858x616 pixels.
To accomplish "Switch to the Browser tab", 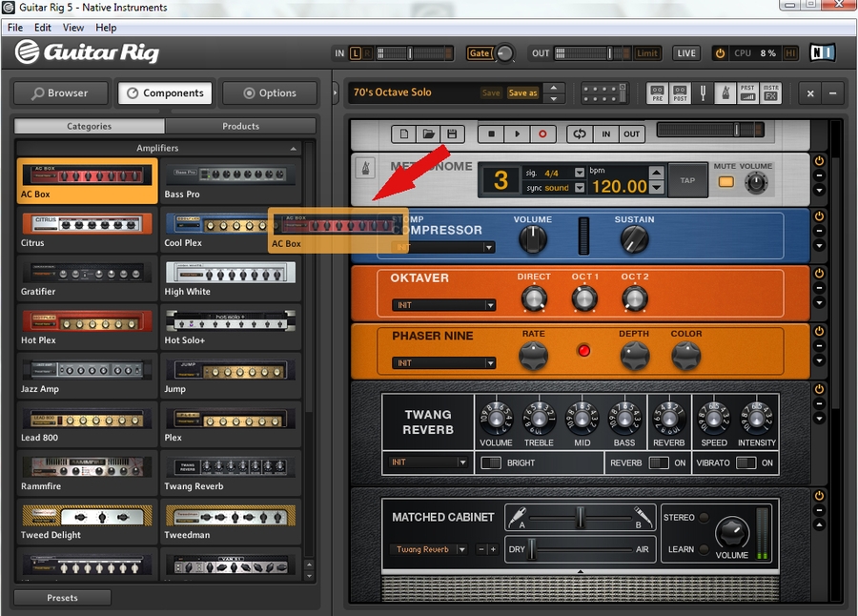I will (60, 93).
